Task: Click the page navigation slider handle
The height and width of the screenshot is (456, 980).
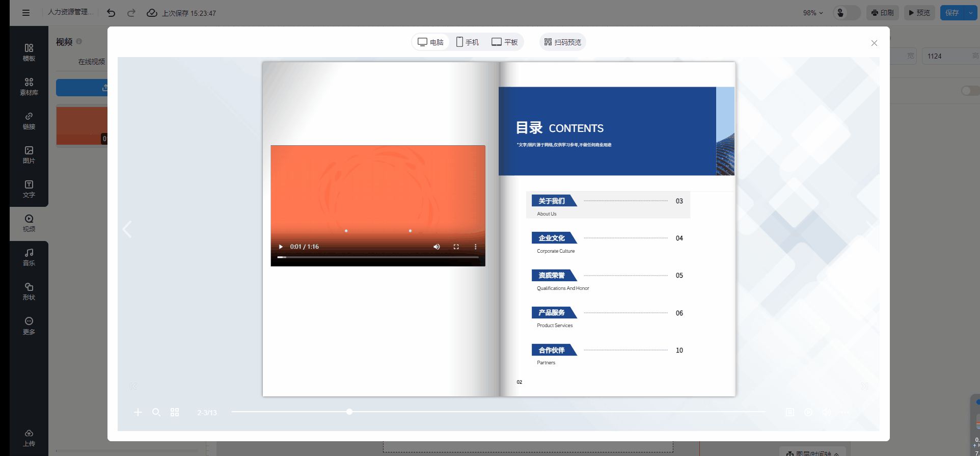Action: point(349,412)
